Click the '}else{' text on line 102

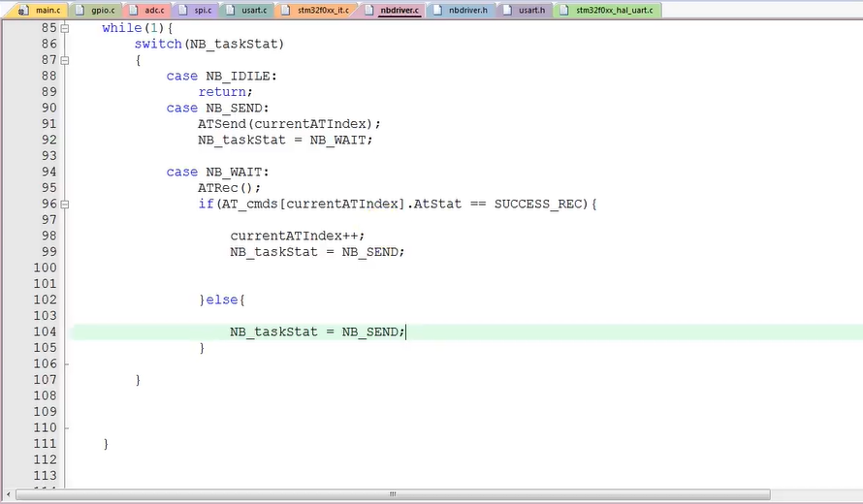222,299
